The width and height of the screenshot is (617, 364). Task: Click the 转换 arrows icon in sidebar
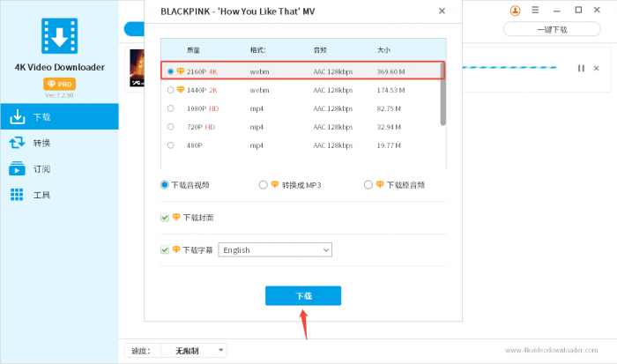17,143
